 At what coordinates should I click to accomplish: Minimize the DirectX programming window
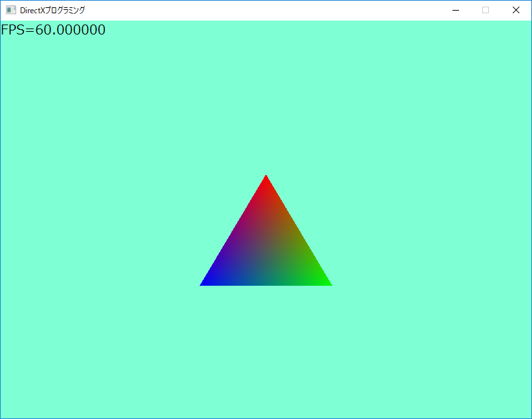[456, 10]
